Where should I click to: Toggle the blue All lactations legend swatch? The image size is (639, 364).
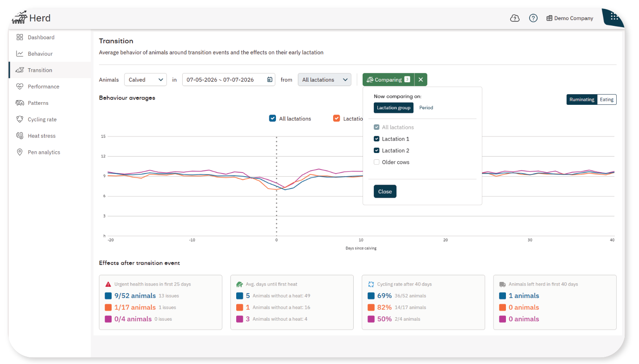pyautogui.click(x=272, y=119)
